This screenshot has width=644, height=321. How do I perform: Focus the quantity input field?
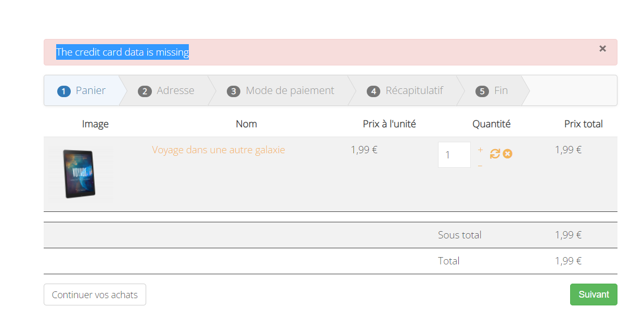[x=454, y=155]
